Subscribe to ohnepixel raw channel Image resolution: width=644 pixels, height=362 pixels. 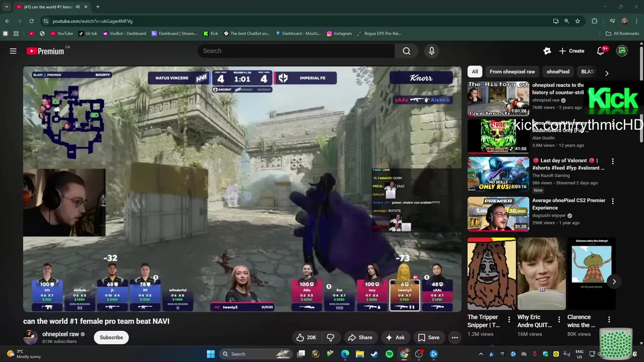point(111,337)
